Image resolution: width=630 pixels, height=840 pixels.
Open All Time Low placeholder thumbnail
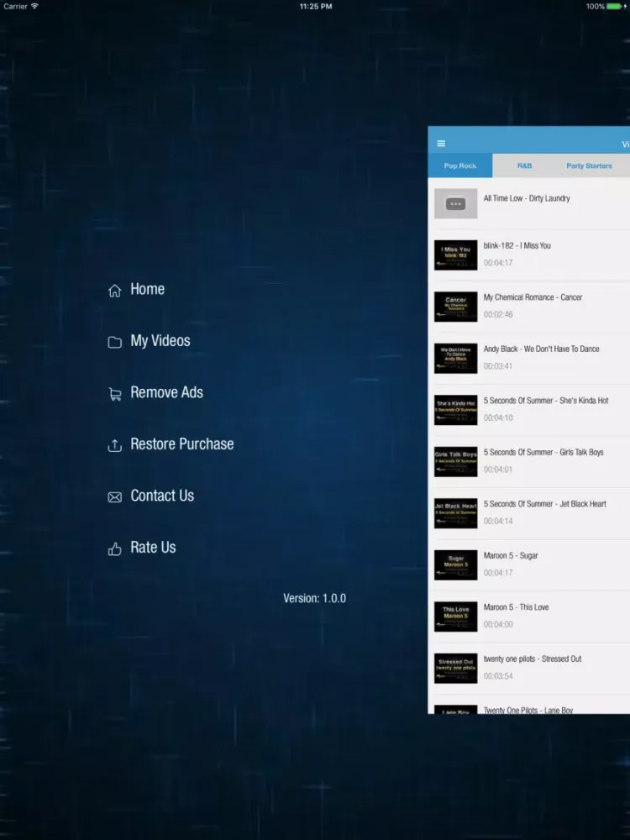(455, 203)
